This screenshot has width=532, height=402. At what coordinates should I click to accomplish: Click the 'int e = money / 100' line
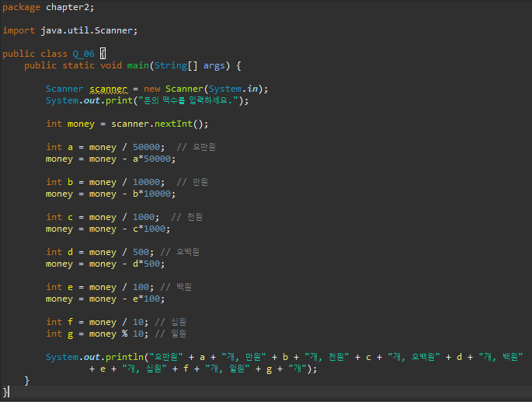(x=99, y=287)
